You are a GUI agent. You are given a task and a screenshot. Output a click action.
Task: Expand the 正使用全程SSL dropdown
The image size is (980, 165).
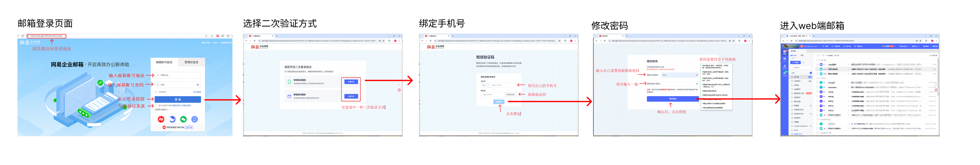[162, 109]
